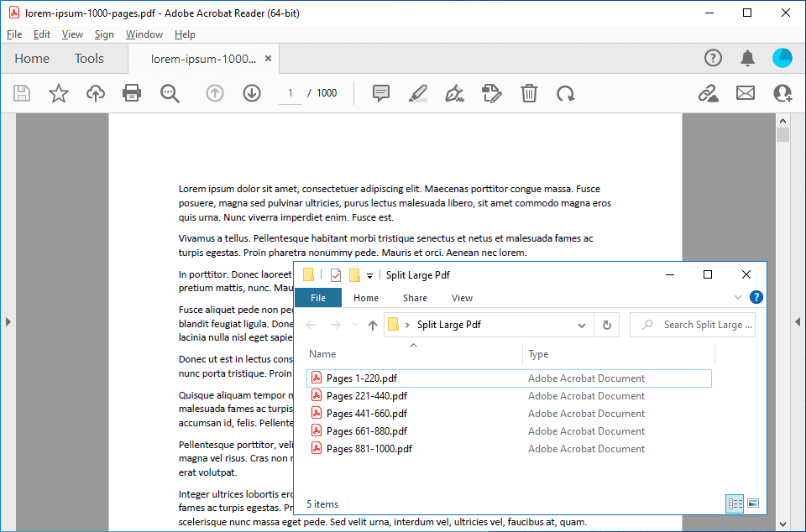
Task: Toggle notifications with the bell icon
Action: [x=747, y=58]
